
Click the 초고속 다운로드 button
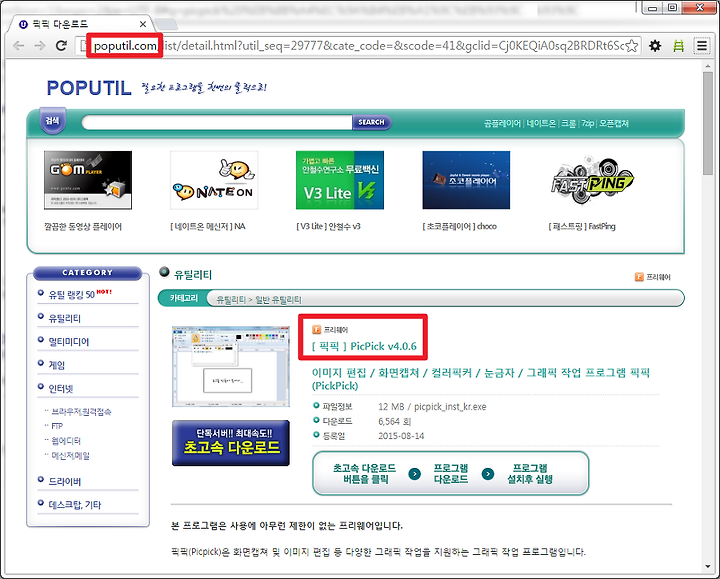[x=231, y=443]
